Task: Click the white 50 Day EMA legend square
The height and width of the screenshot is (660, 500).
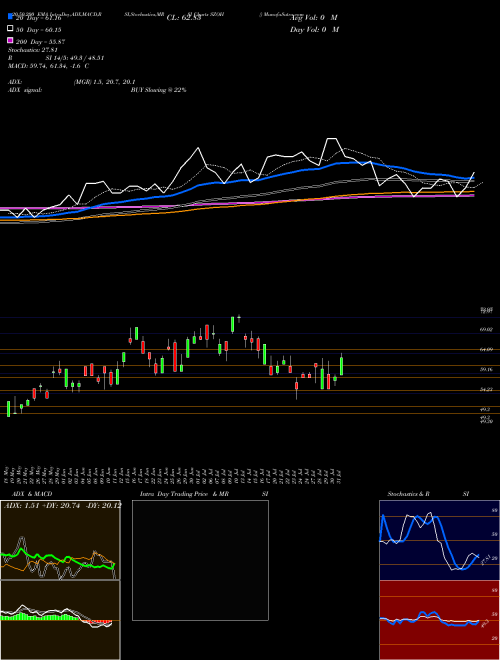Action: [x=11, y=28]
